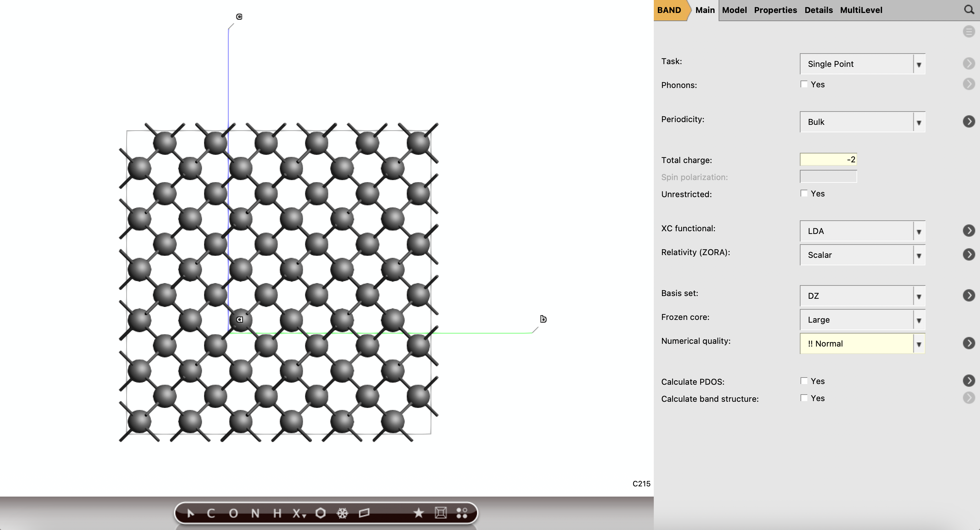The height and width of the screenshot is (530, 980).
Task: Enable the Phonons checkbox
Action: pos(804,84)
